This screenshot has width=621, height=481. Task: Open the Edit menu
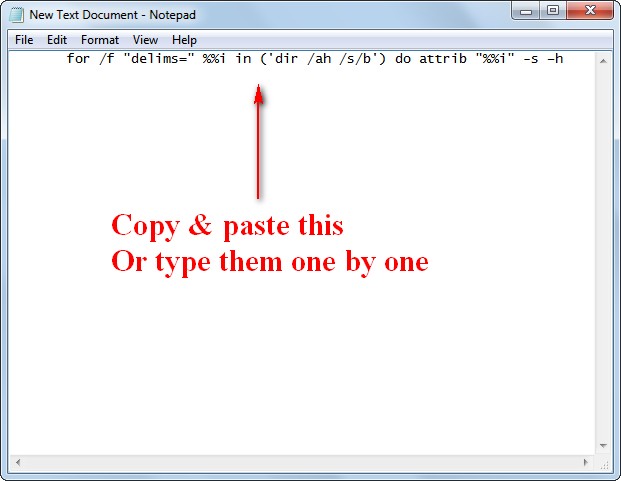click(57, 40)
